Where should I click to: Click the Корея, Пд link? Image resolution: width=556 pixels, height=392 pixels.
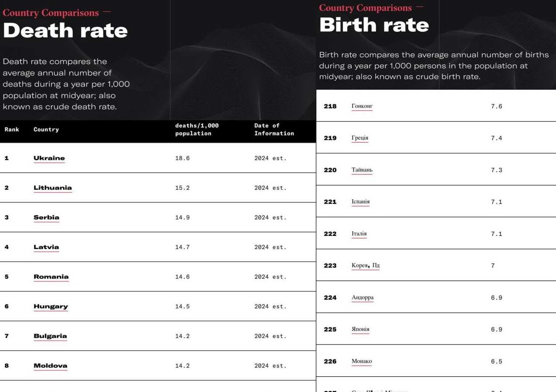(365, 266)
